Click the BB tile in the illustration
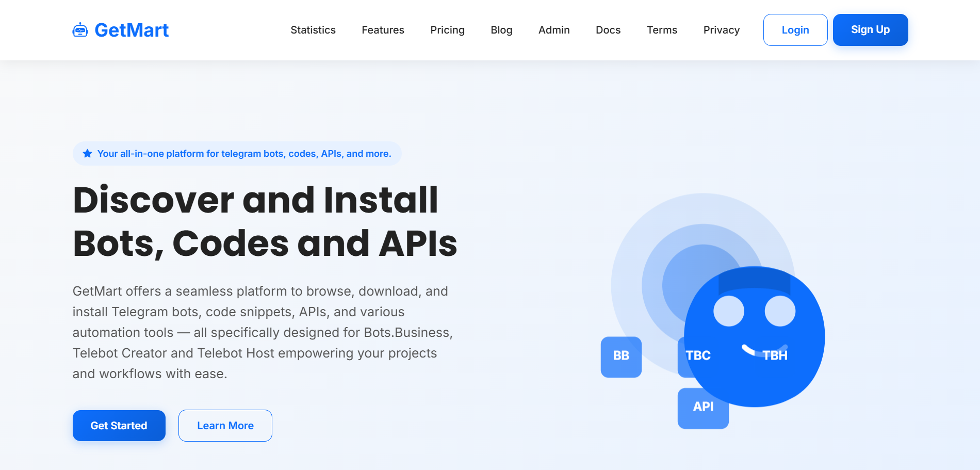 pyautogui.click(x=621, y=357)
